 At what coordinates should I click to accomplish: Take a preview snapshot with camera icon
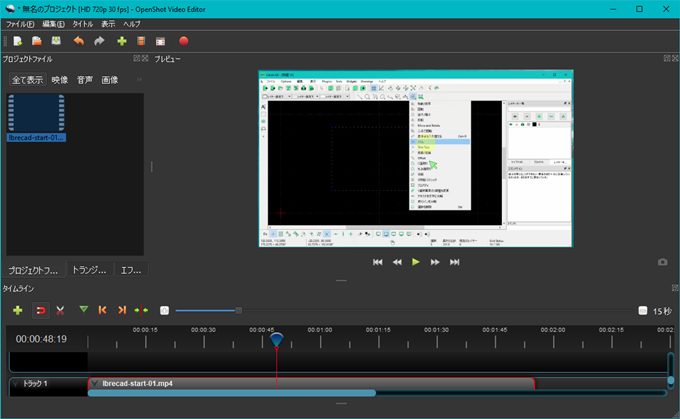pos(662,262)
